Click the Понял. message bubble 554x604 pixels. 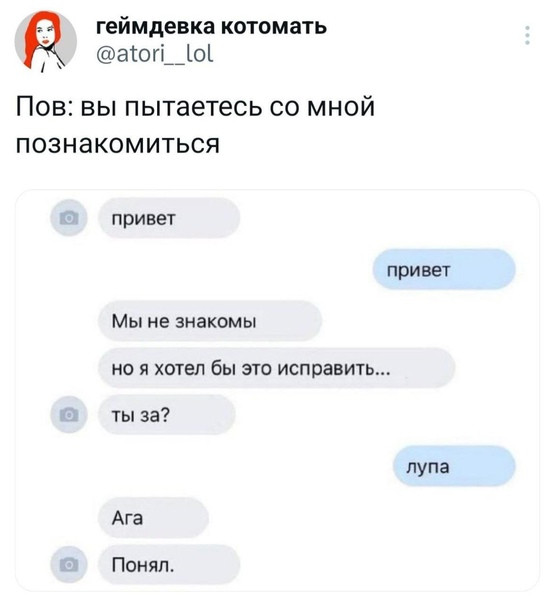coord(169,565)
